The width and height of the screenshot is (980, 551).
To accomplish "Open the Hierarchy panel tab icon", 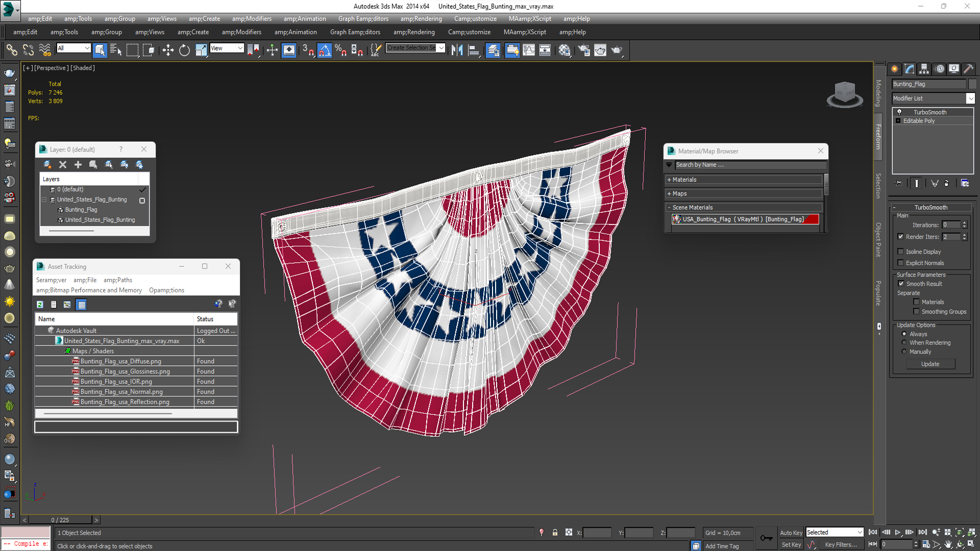I will pyautogui.click(x=924, y=69).
